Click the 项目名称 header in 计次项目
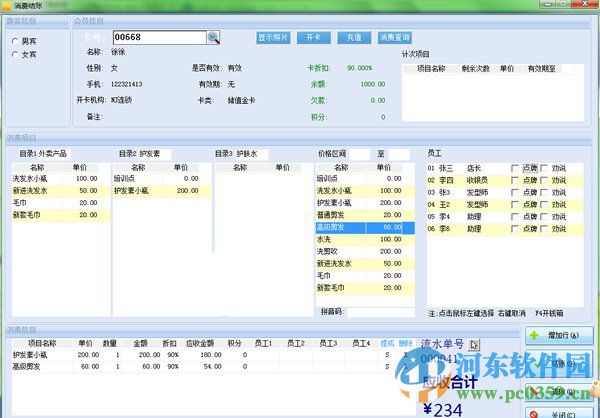The image size is (600, 418). point(431,69)
